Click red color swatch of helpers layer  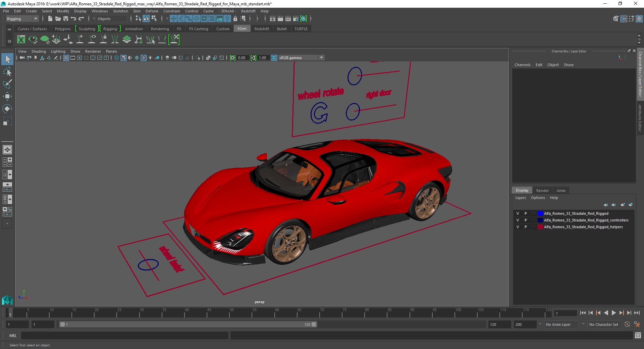click(540, 227)
